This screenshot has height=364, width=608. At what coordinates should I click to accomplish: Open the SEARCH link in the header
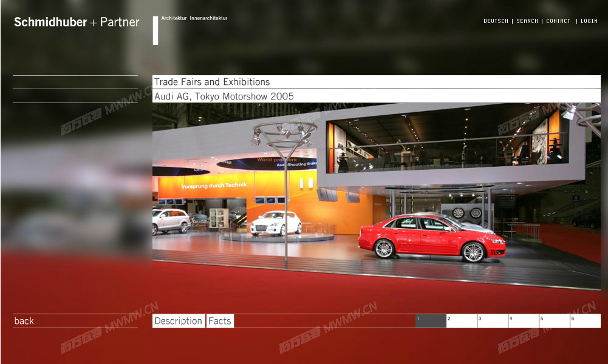(527, 21)
